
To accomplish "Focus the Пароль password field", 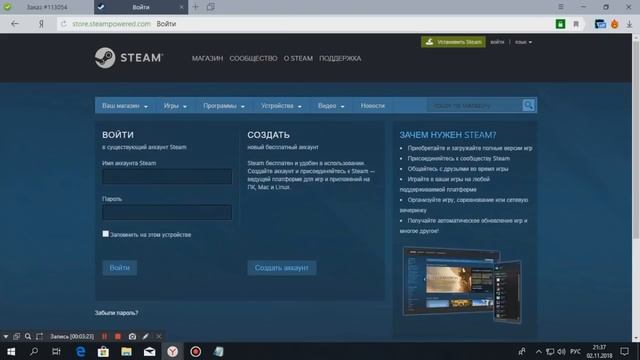I will (x=167, y=213).
